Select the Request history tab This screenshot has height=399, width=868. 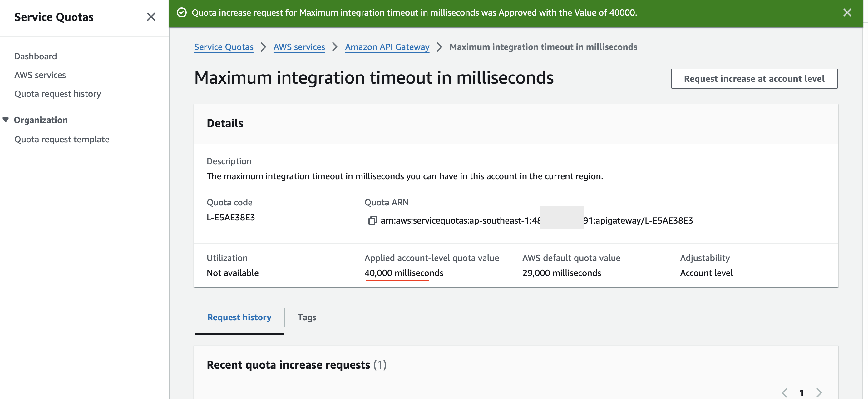[x=239, y=317]
